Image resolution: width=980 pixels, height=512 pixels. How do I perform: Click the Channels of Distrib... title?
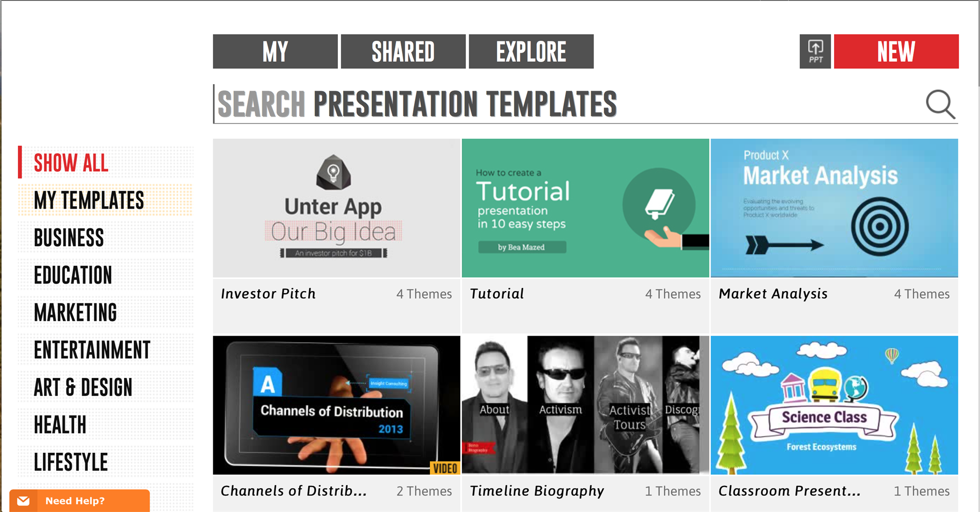pyautogui.click(x=293, y=491)
